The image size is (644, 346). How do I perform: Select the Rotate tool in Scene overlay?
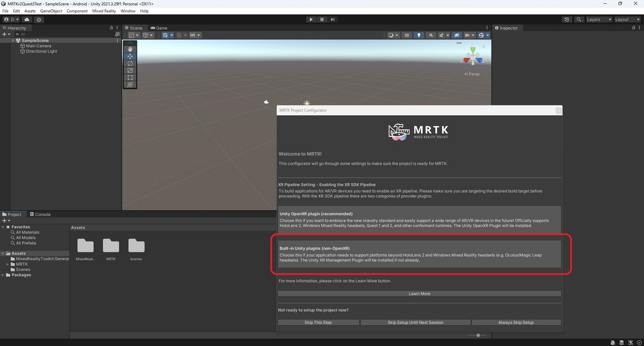130,63
